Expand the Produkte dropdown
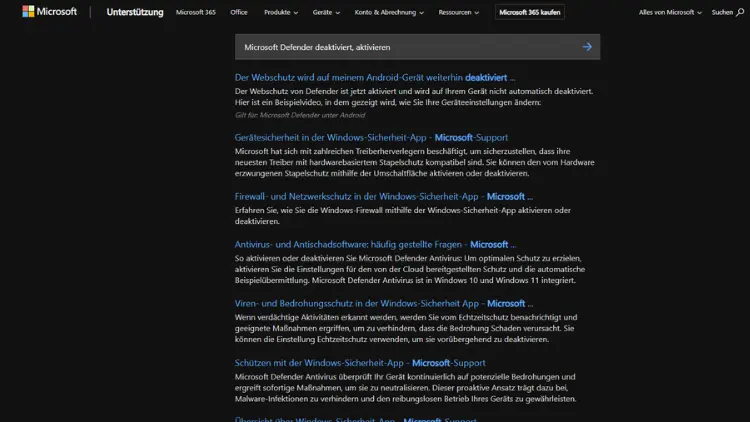Viewport: 750px width, 422px height. (281, 12)
